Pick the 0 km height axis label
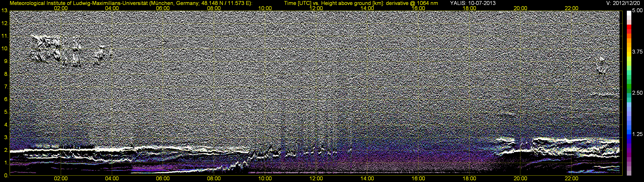The image size is (644, 182). tap(6, 176)
